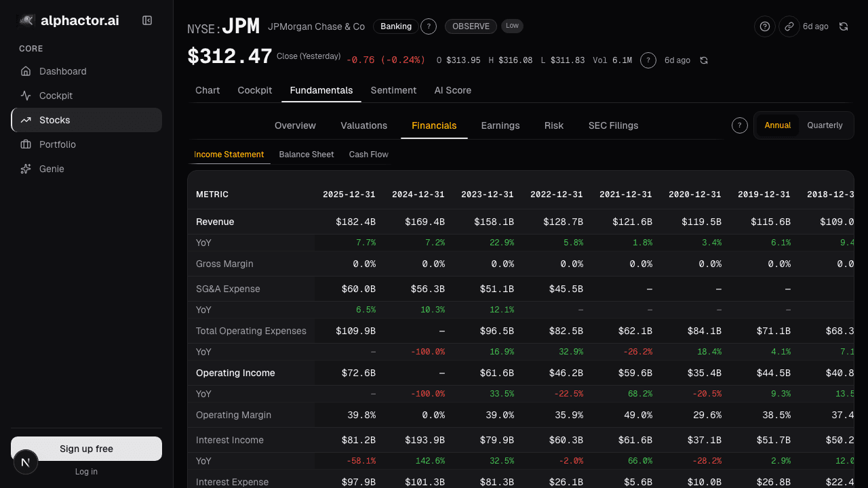The height and width of the screenshot is (488, 868).
Task: Click the Total Operating Expenses row label
Action: (x=251, y=331)
